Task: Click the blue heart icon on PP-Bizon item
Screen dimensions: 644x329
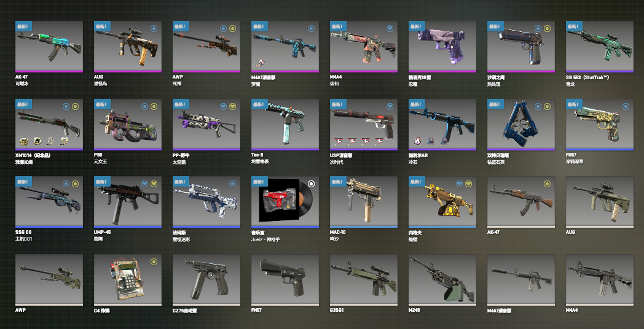Action: click(x=223, y=106)
